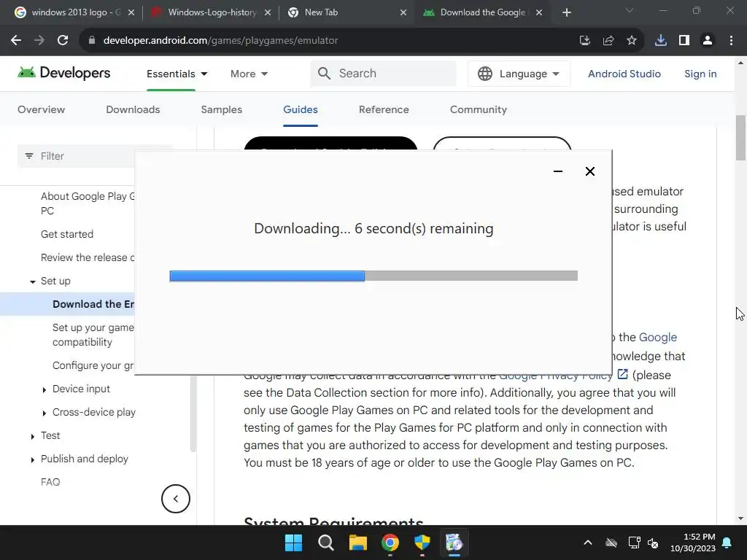Switch to the Downloads tab
This screenshot has width=747, height=560.
click(x=133, y=109)
